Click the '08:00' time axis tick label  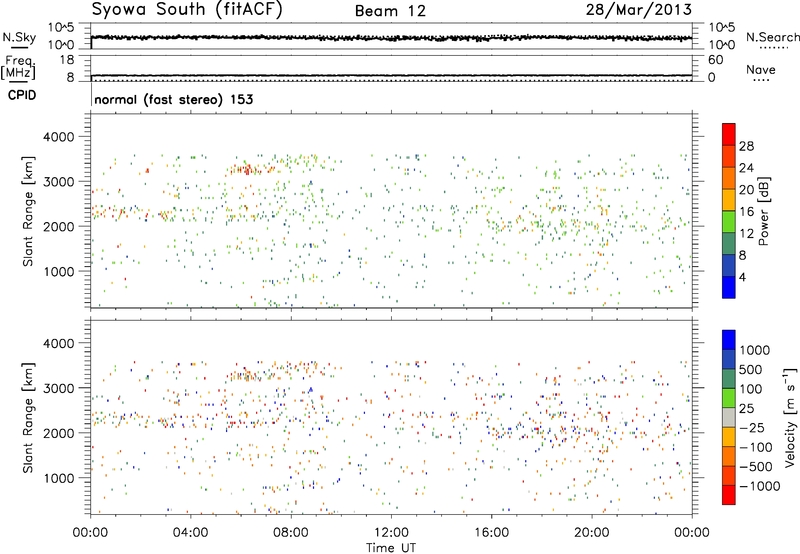pos(291,533)
